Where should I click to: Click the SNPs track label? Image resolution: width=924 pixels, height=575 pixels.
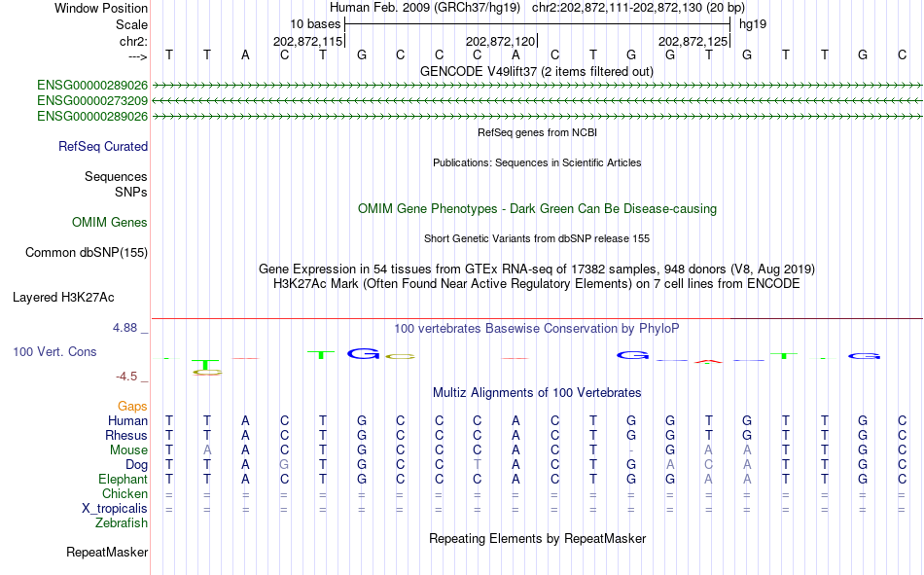(x=131, y=193)
